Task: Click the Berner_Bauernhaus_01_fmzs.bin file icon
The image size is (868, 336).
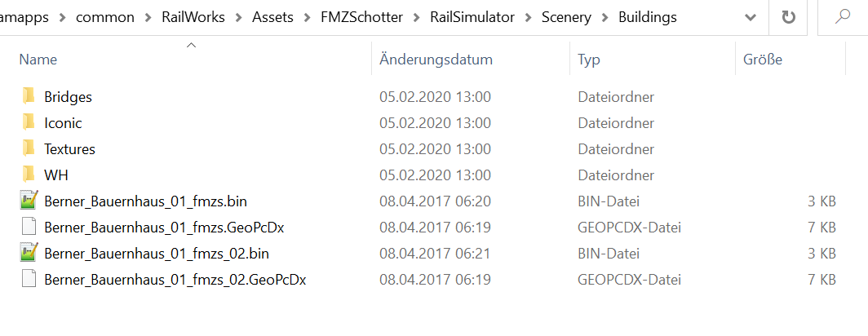Action: coord(29,201)
